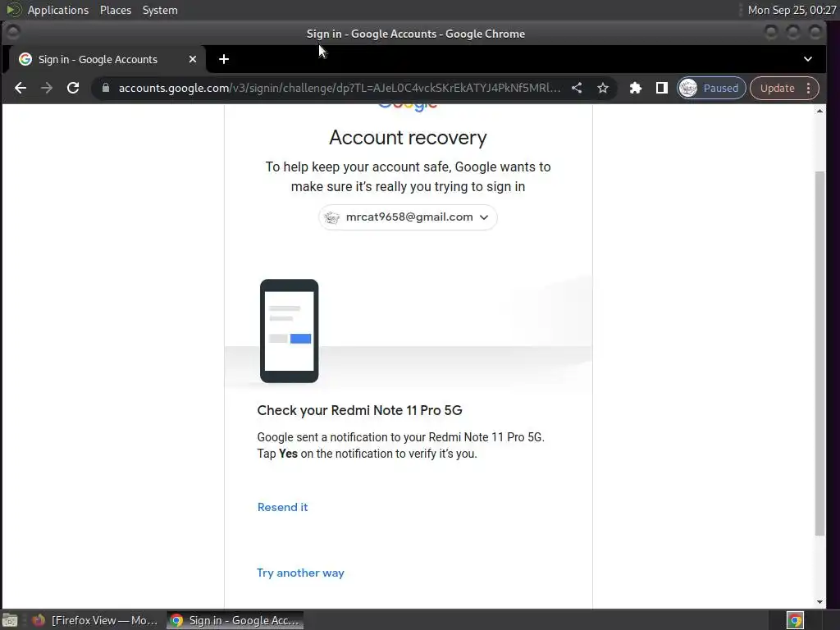840x630 pixels.
Task: Select Sign in - Google Acc taskbar item
Action: (235, 620)
